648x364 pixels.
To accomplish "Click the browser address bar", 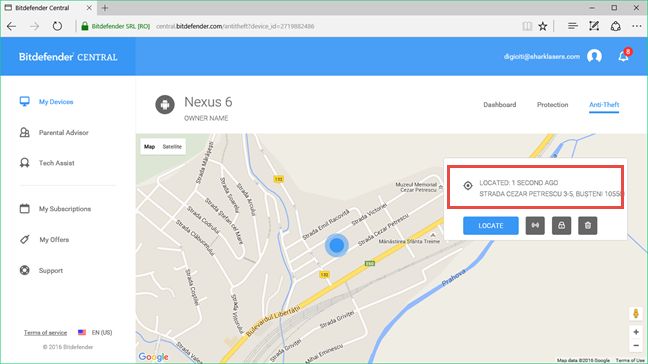I will [298, 26].
